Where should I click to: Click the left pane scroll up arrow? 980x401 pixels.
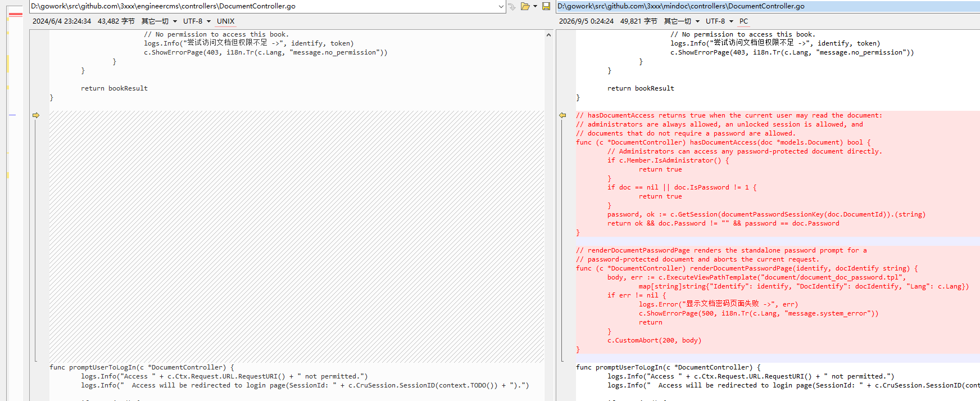click(x=548, y=35)
